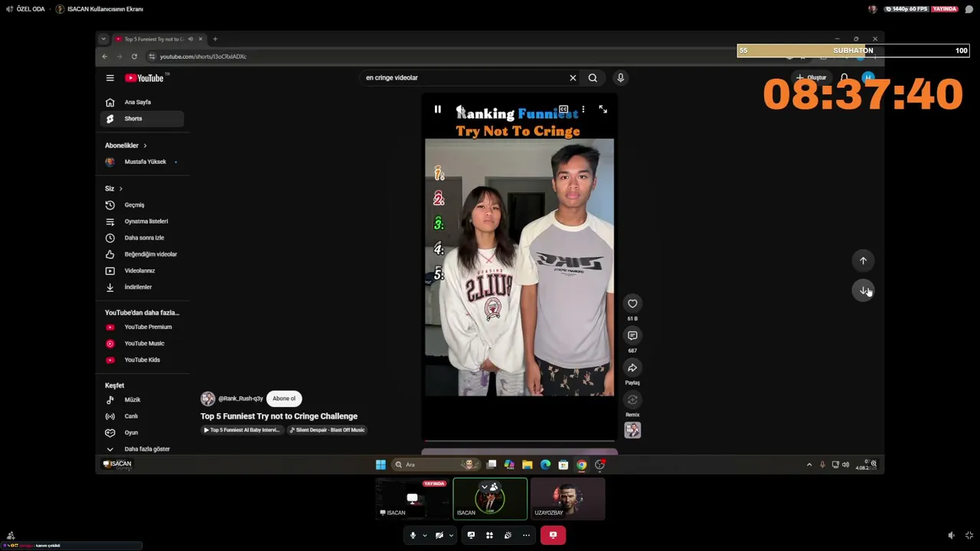Click the Windows taskbar Ara search box
The height and width of the screenshot is (551, 980).
point(436,465)
